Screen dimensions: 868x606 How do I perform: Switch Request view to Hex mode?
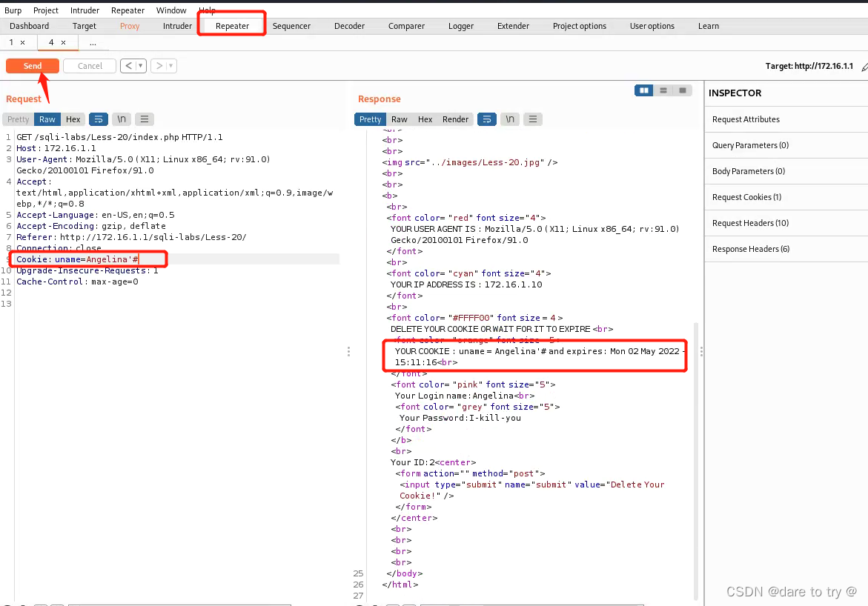73,119
